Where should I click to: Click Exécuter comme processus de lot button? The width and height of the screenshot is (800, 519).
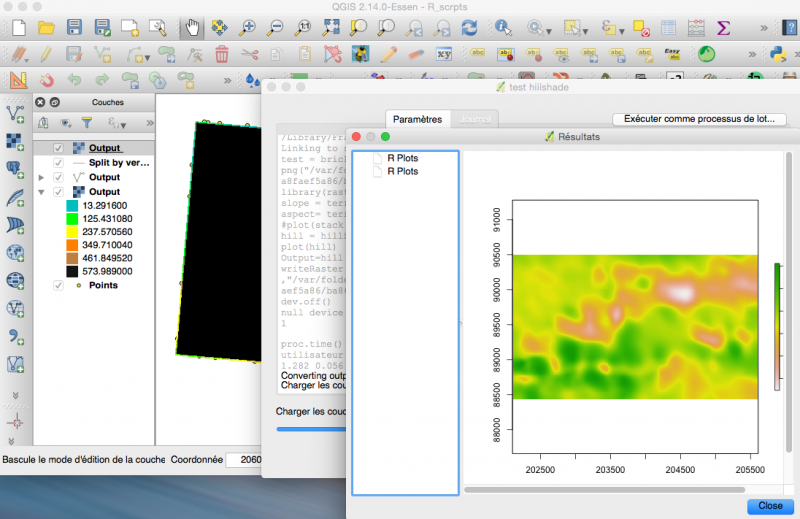[699, 119]
